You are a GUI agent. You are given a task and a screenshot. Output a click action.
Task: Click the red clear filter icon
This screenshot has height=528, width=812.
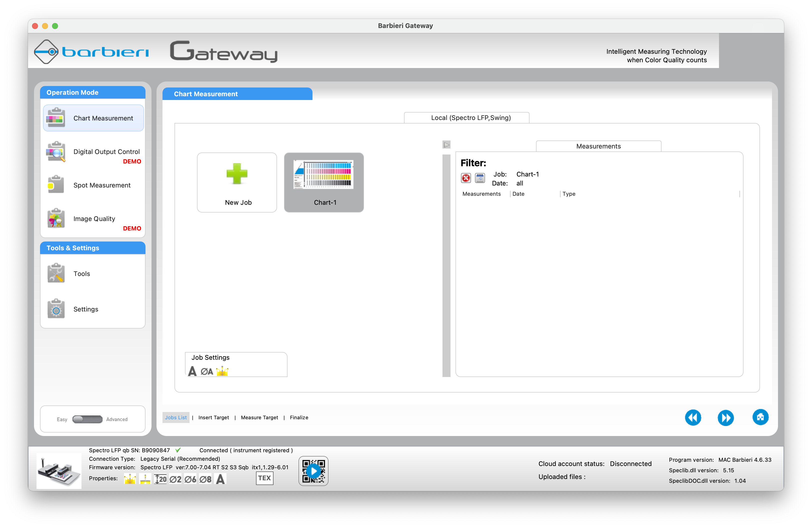click(x=466, y=178)
